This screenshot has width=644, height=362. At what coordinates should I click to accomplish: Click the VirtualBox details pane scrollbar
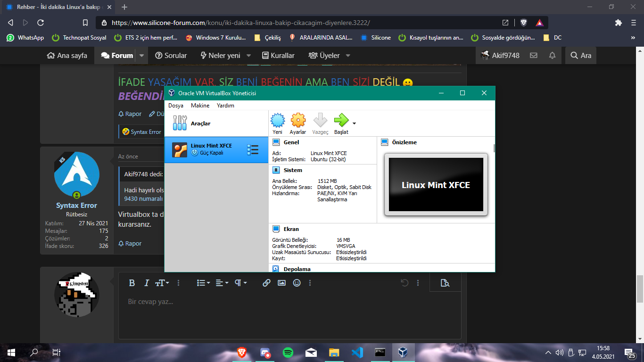point(494,148)
